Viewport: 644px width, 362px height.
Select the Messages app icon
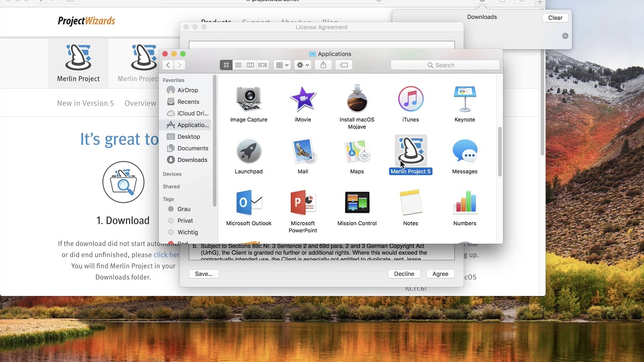tap(464, 151)
